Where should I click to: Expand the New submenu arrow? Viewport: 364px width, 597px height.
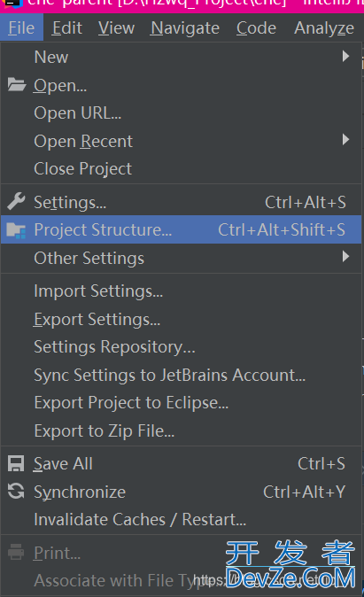pos(345,57)
